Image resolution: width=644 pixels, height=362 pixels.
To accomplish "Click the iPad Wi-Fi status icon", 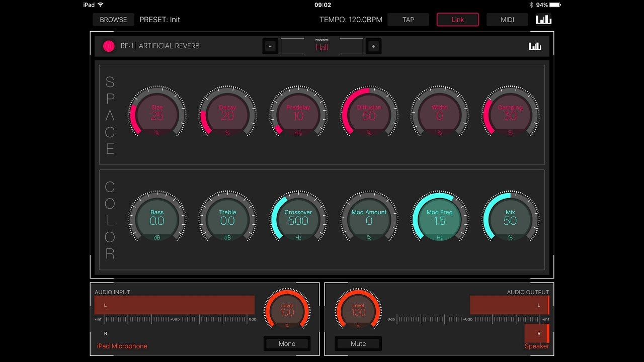I will 100,5.
